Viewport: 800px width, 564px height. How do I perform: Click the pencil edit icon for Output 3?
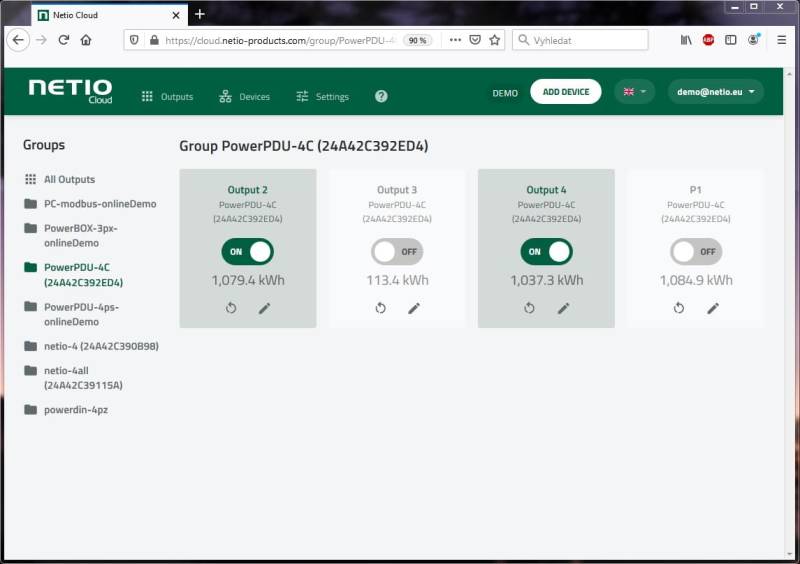point(414,308)
